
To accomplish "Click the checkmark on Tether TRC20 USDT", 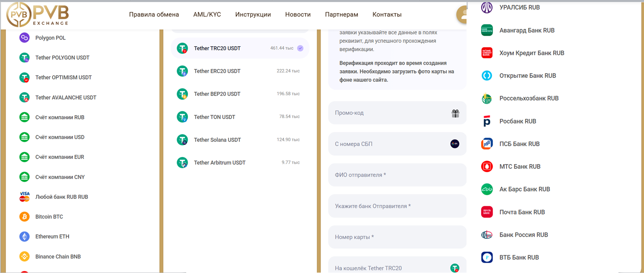I will tap(300, 48).
